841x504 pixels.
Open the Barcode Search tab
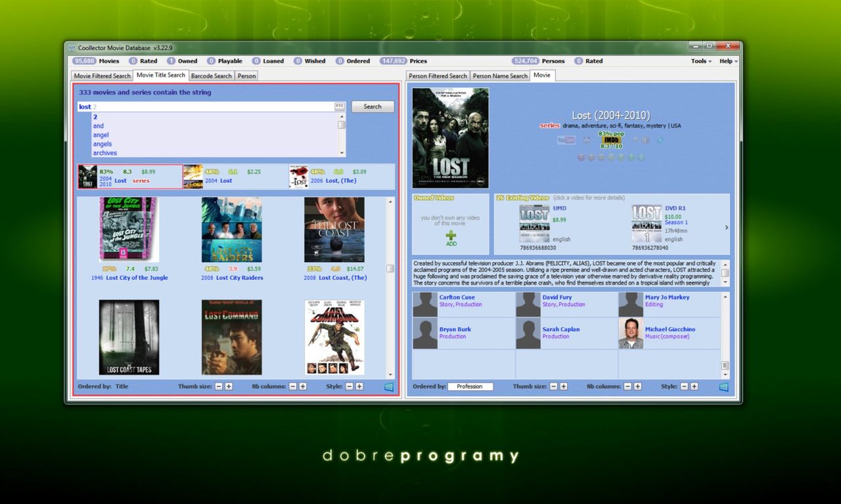pos(211,76)
